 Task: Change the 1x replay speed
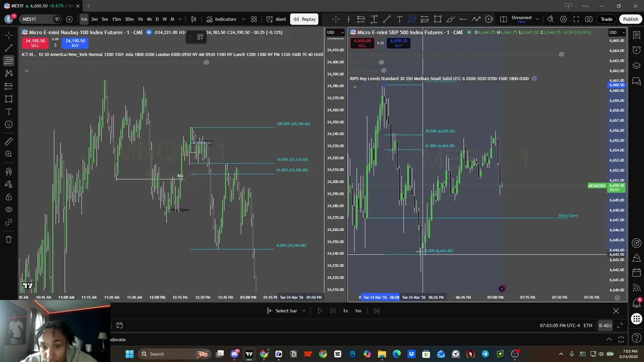[346, 311]
